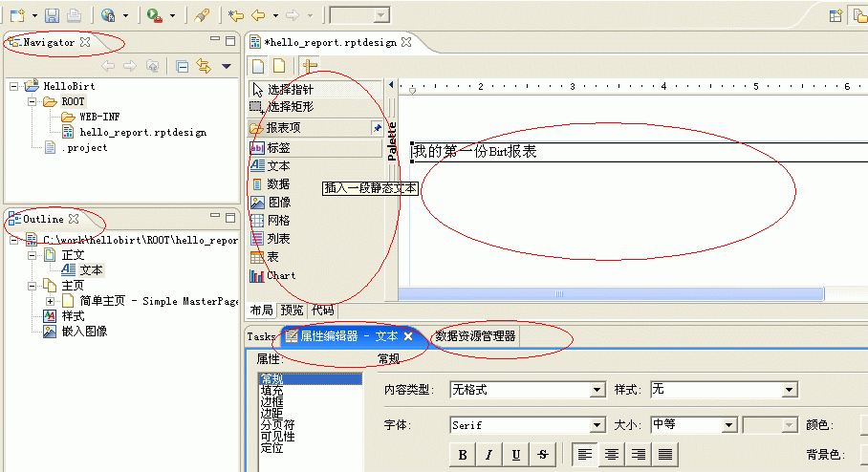Pin the 报表项 palette drawer
The width and height of the screenshot is (868, 472).
coord(377,128)
